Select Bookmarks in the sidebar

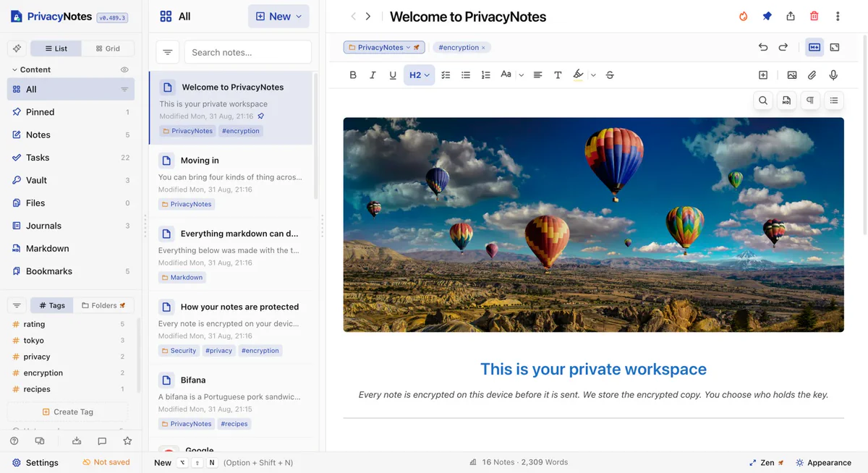pos(71,271)
